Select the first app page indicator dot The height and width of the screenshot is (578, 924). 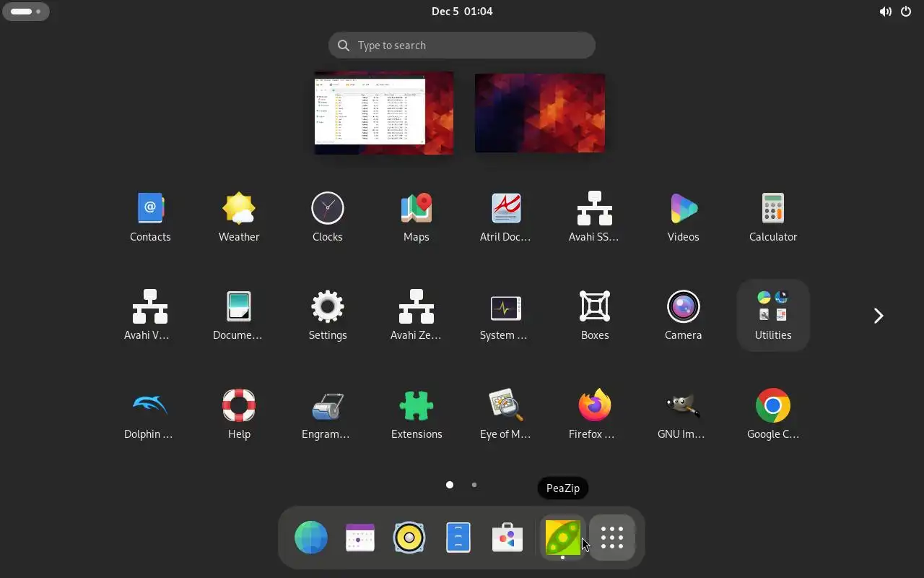point(450,485)
